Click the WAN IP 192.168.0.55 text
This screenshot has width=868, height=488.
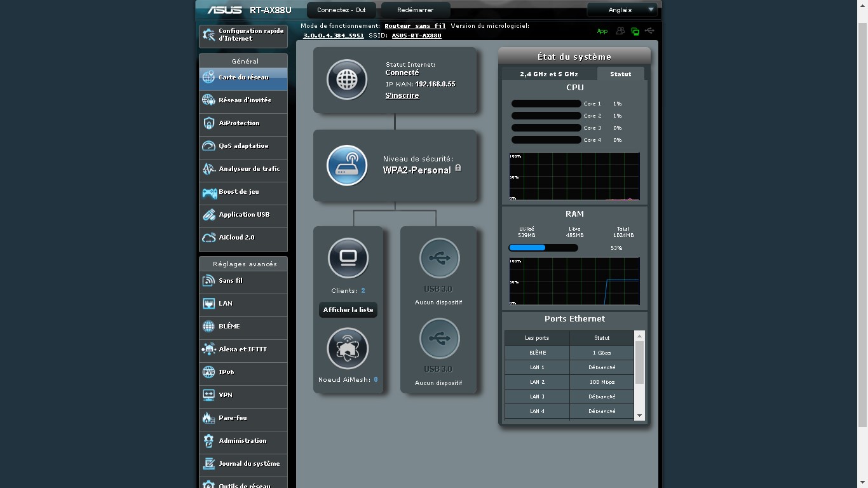[435, 84]
